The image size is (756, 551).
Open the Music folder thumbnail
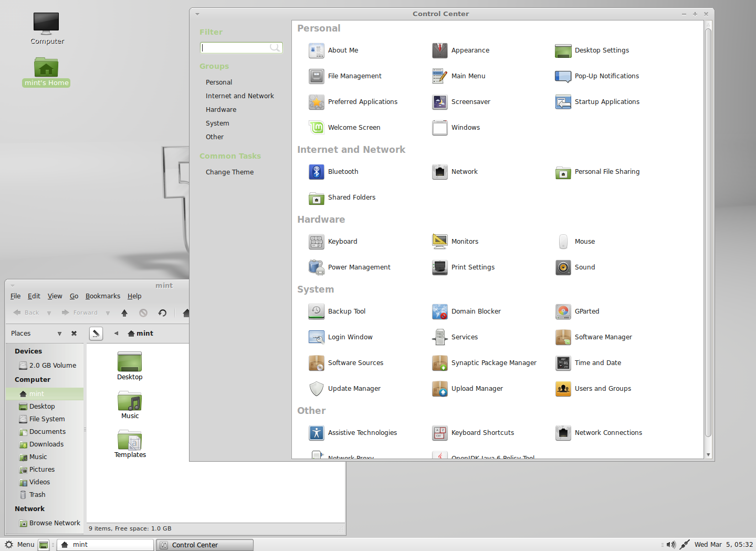pyautogui.click(x=130, y=406)
